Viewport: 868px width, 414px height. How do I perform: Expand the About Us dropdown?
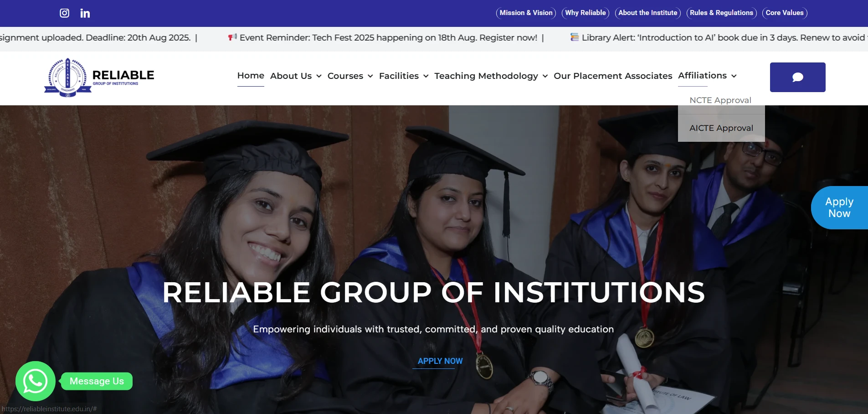click(296, 76)
